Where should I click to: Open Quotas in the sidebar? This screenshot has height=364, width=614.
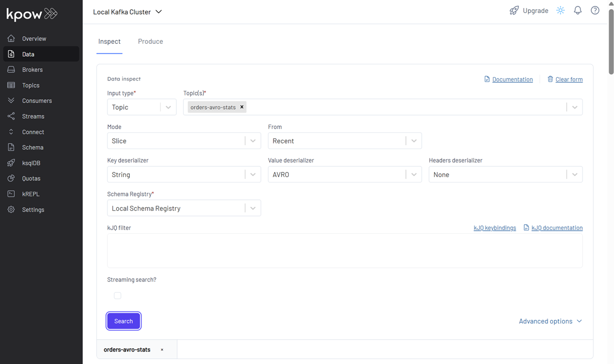pyautogui.click(x=41, y=178)
